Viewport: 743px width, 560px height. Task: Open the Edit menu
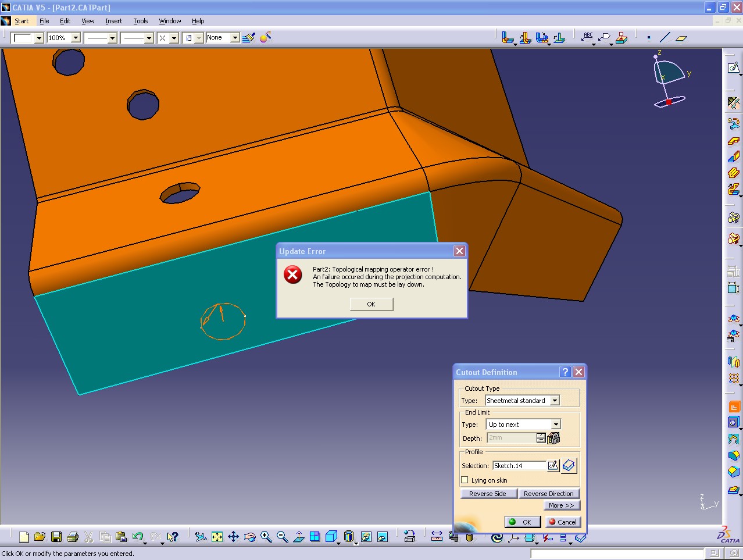65,21
